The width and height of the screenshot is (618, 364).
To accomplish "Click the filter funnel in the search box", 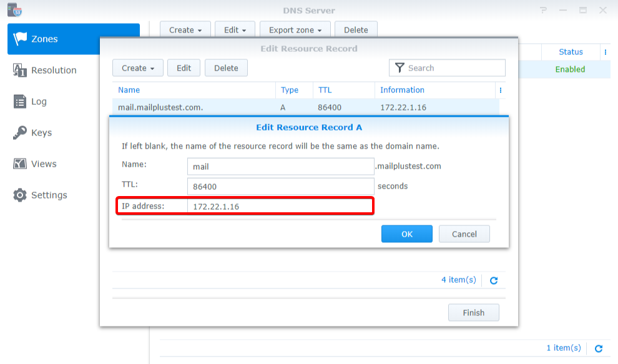I will [398, 67].
